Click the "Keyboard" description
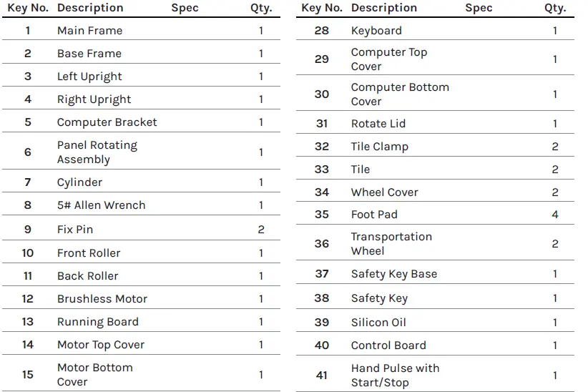Image resolution: width=588 pixels, height=392 pixels. (x=376, y=31)
